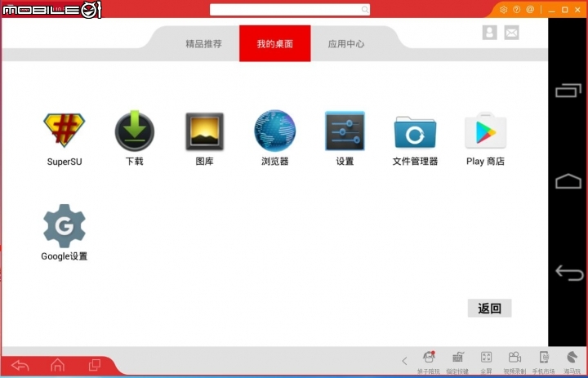Switch to the 精品推荐 tab
Screen dimensions: 588x378
tap(203, 44)
